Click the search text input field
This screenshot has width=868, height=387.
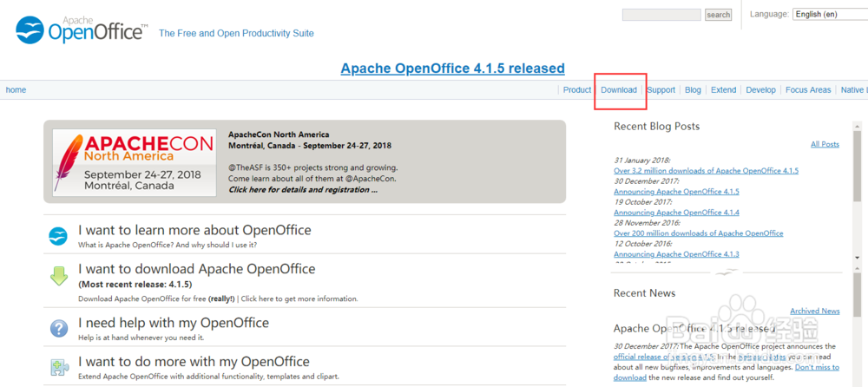coord(661,15)
